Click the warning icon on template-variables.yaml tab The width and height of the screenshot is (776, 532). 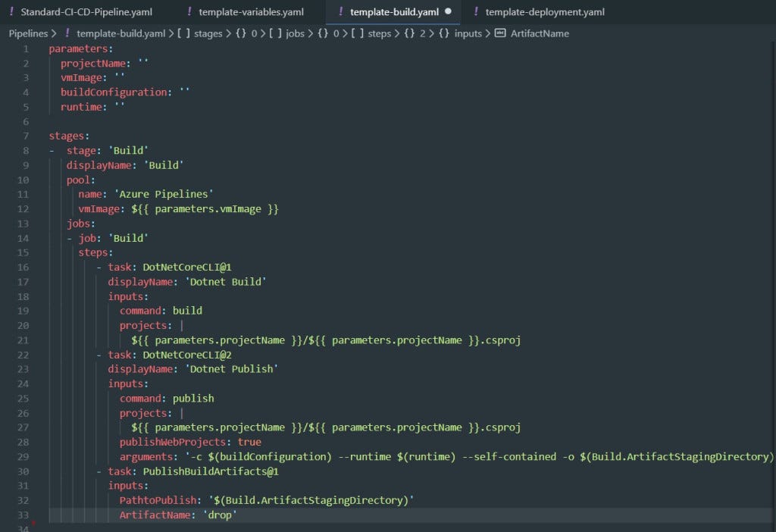189,11
